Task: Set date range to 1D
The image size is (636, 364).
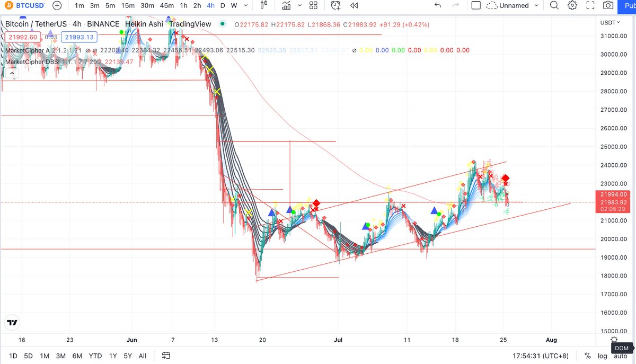Action: (13, 356)
